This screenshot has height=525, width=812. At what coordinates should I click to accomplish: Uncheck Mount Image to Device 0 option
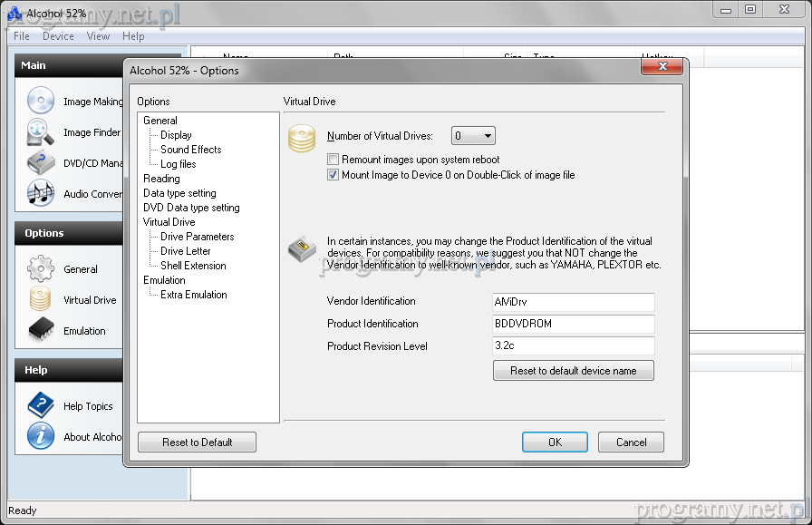333,175
